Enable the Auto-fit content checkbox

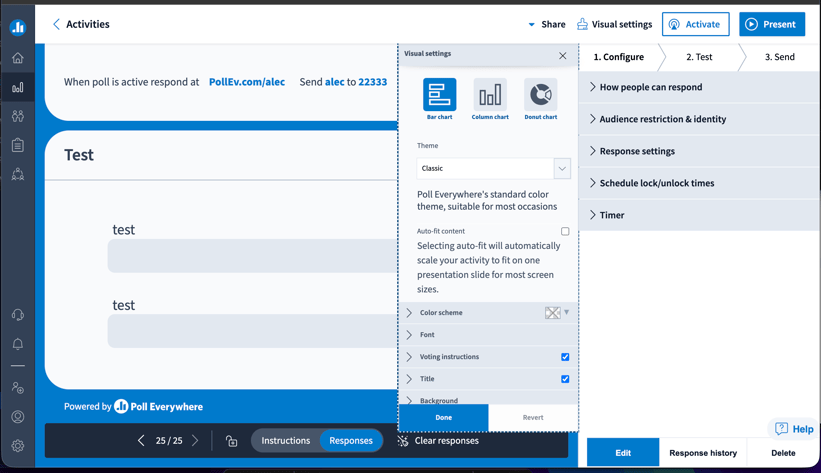tap(565, 231)
